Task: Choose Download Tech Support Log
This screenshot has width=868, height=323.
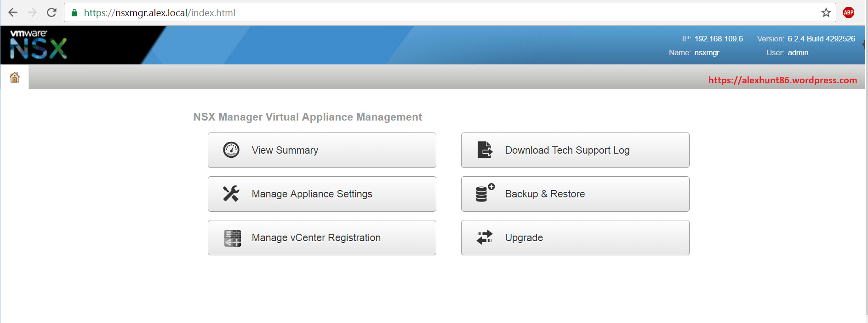Action: click(575, 150)
